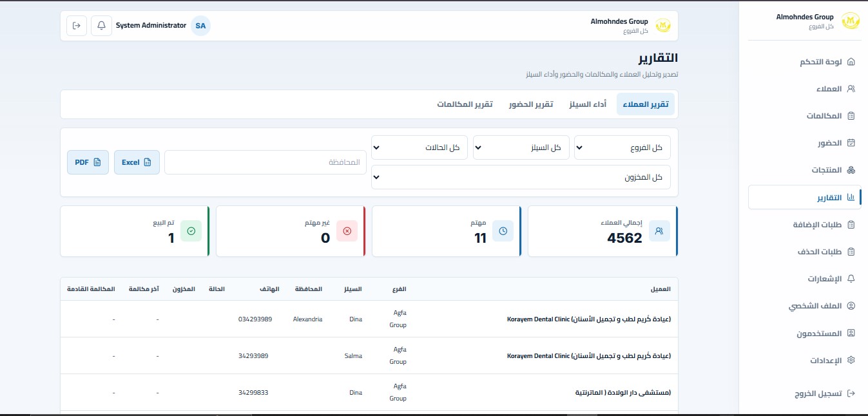868x416 pixels.
Task: Click the logout arrow icon in top bar
Action: [77, 26]
